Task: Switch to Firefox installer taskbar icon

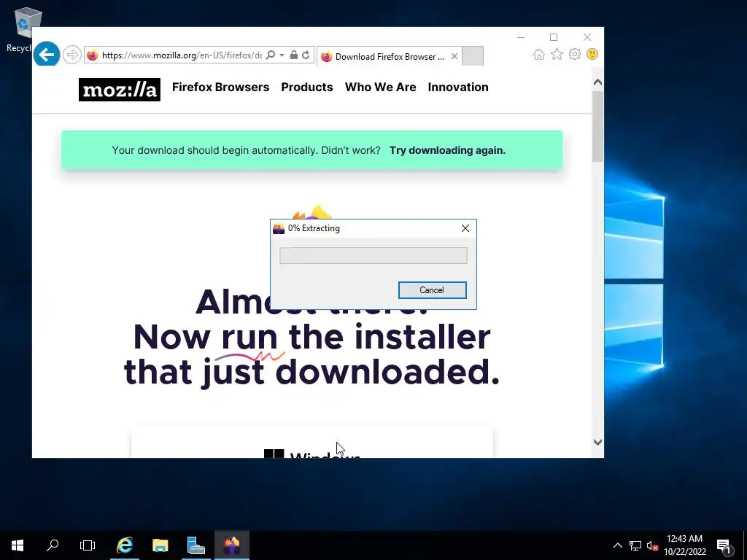Action: click(231, 545)
